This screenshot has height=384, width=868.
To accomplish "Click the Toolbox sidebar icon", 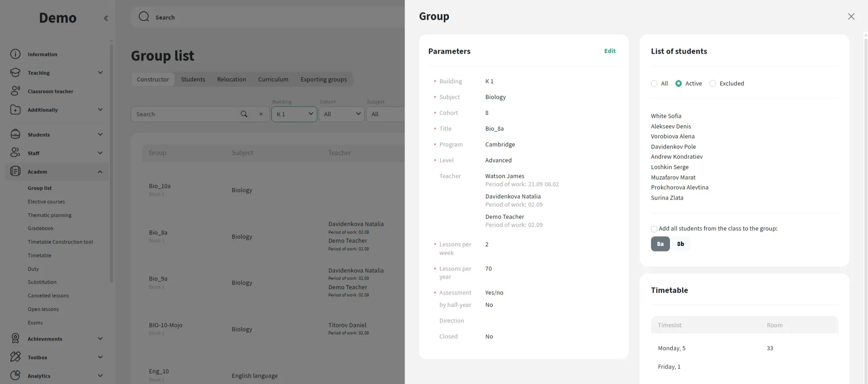I will coord(15,357).
